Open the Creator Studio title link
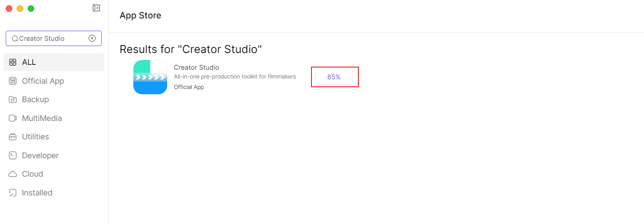This screenshot has height=224, width=644. coord(197,68)
